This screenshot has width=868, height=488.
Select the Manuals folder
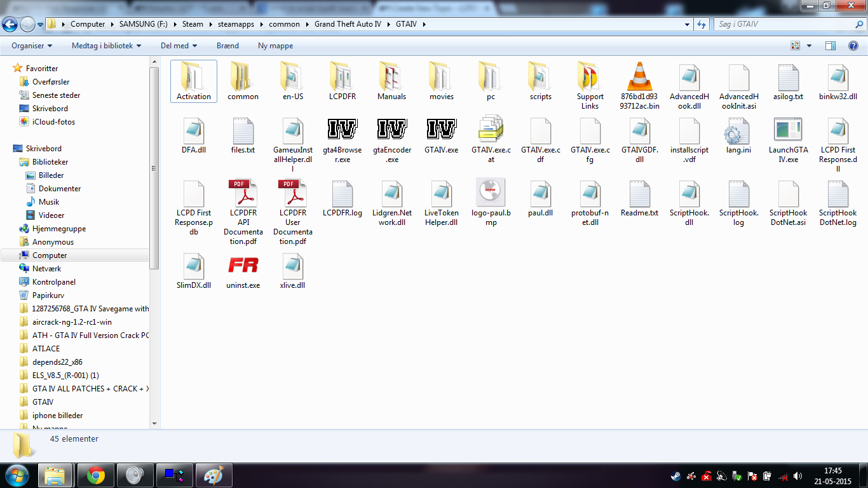coord(392,81)
